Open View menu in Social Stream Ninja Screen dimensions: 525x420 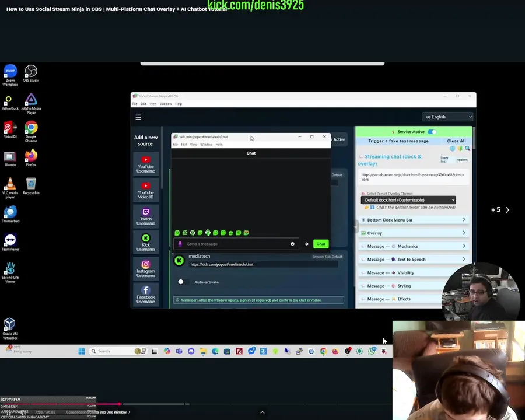[x=153, y=104]
